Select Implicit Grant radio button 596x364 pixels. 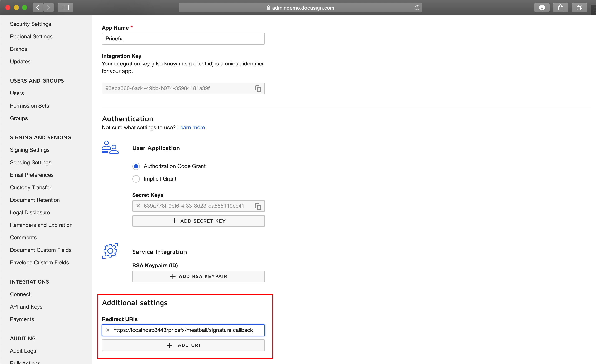[x=136, y=179]
